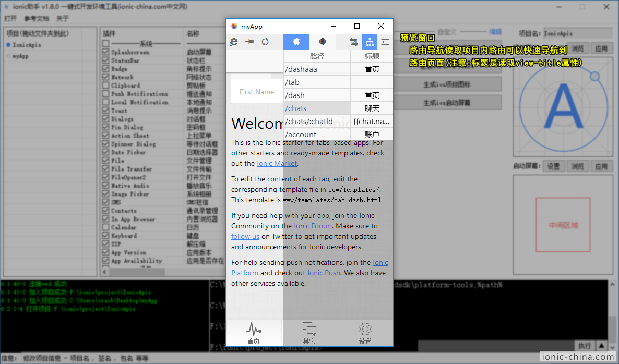This screenshot has width=619, height=364.
Task: Select the IonicApis project radio
Action: click(x=8, y=45)
